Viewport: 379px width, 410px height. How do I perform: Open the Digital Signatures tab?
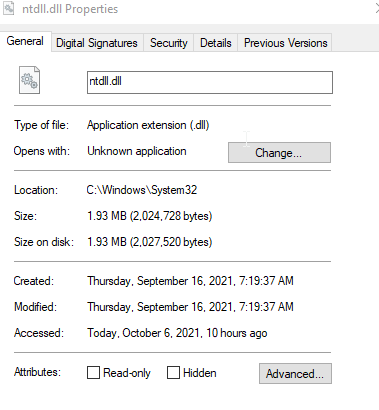point(97,43)
